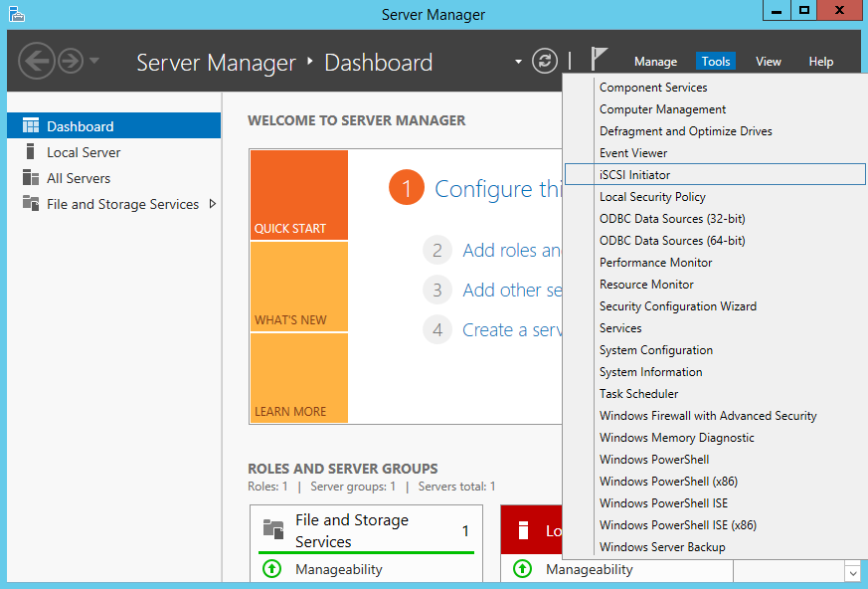The width and height of the screenshot is (868, 589).
Task: Open the notifications flag icon
Action: [599, 60]
